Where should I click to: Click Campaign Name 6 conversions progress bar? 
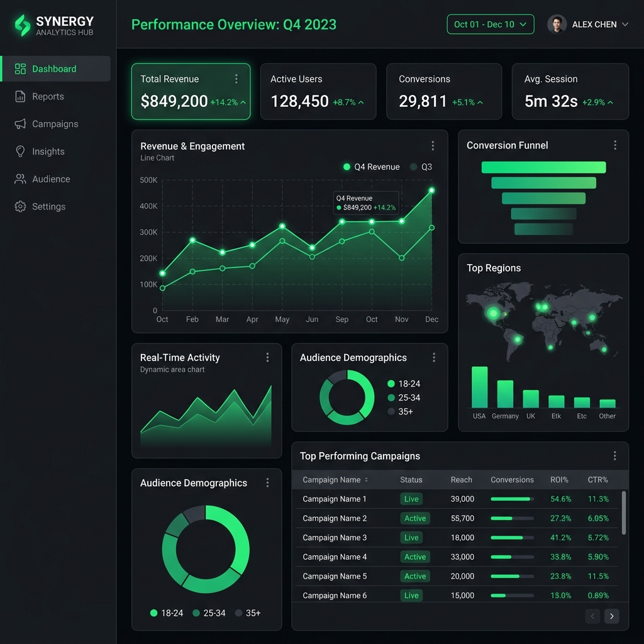coord(512,596)
